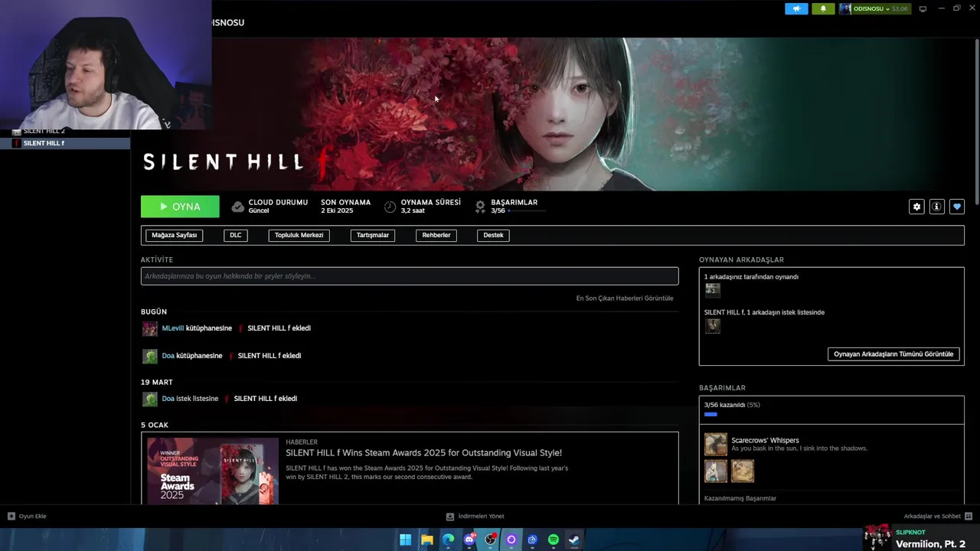Open File Explorer from taskbar
This screenshot has height=551, width=980.
[x=426, y=540]
